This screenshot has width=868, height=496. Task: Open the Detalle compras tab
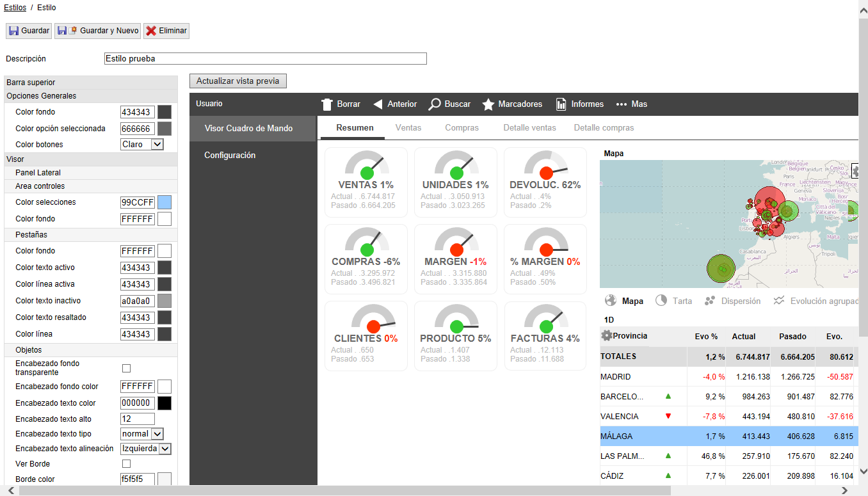tap(604, 128)
